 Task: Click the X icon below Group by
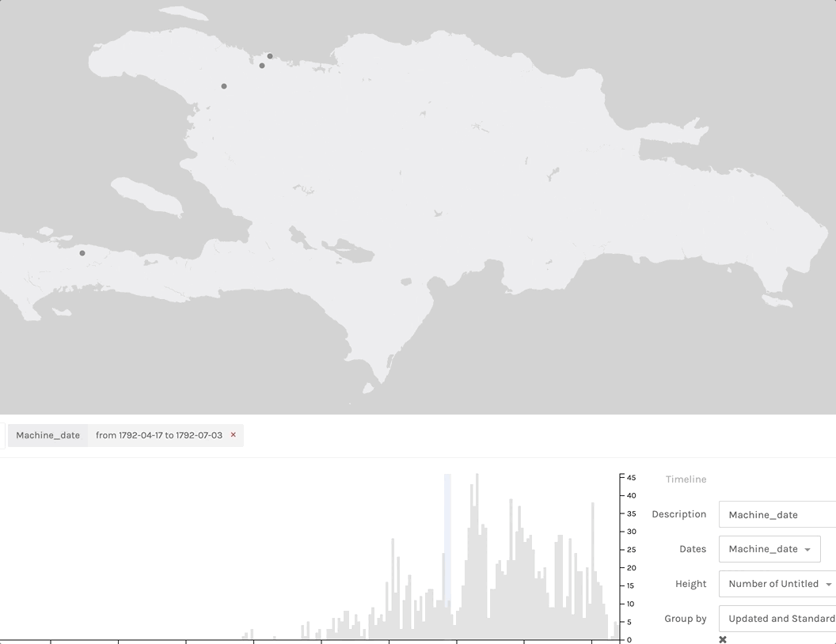pyautogui.click(x=723, y=639)
